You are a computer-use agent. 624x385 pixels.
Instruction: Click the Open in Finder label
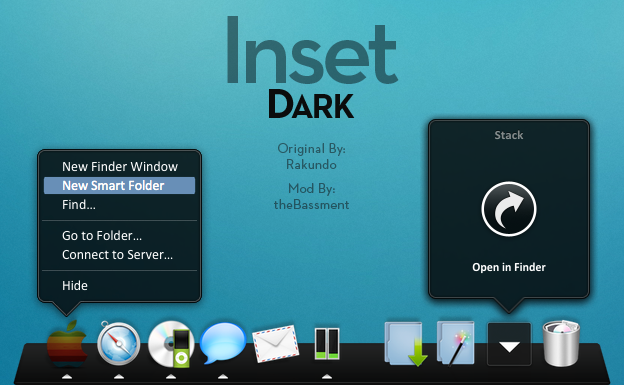click(x=509, y=267)
